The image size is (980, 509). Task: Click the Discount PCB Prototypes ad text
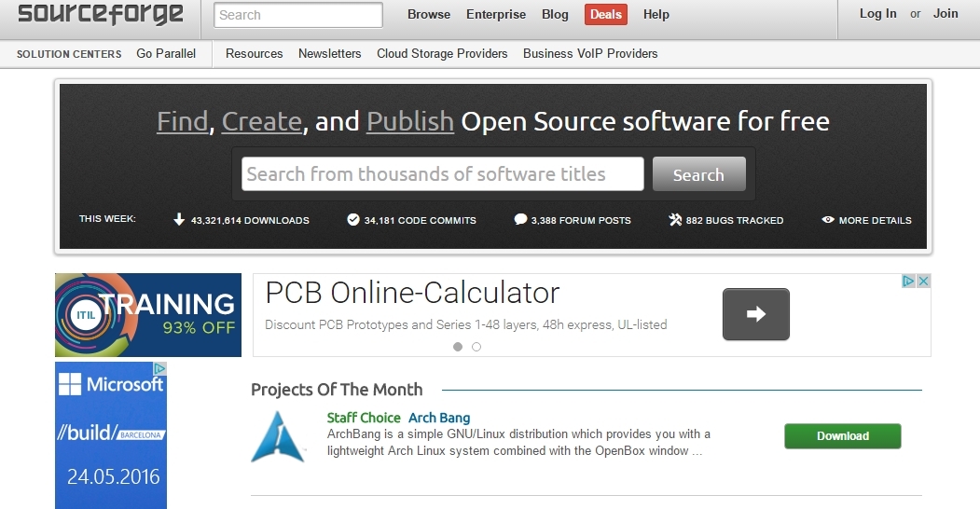pyautogui.click(x=465, y=324)
